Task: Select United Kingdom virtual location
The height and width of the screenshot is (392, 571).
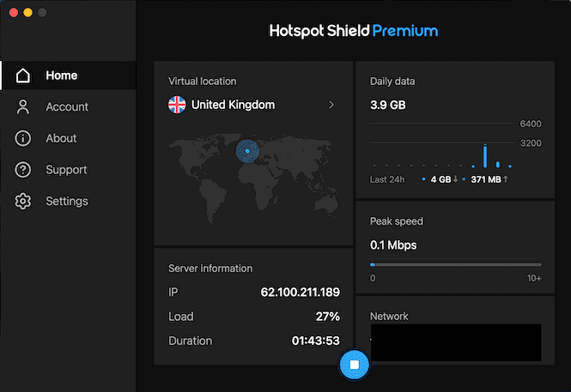Action: click(233, 105)
